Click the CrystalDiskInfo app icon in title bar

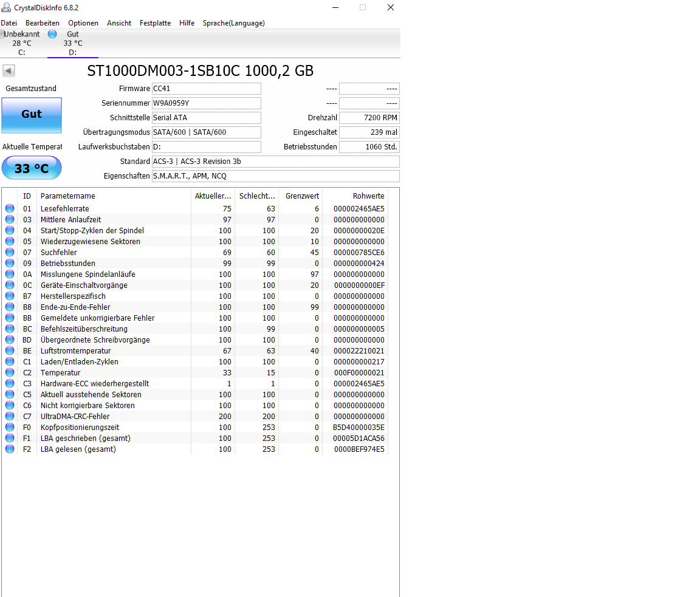[x=6, y=7]
